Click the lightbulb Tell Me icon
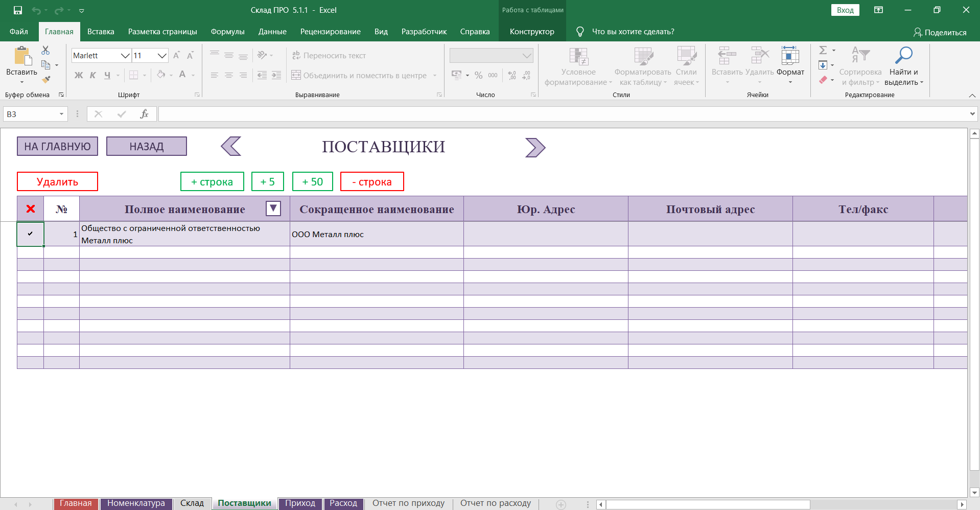980x510 pixels. click(x=580, y=32)
